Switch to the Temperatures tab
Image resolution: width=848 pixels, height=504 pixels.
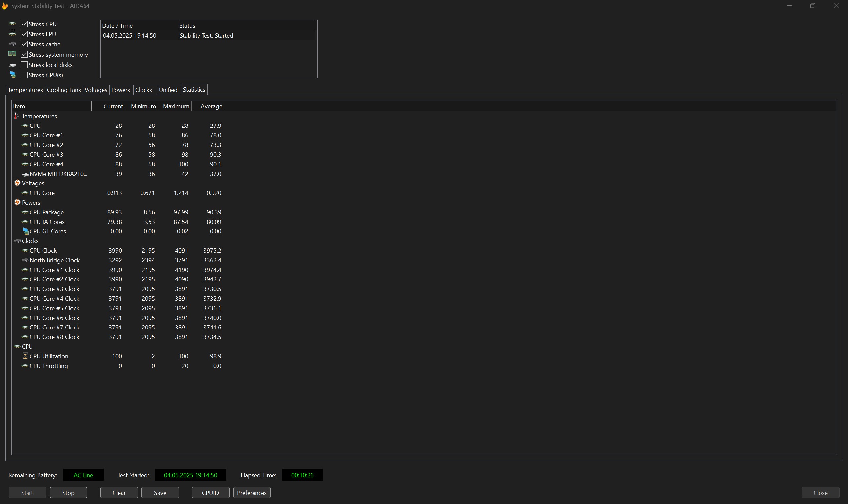[26, 90]
